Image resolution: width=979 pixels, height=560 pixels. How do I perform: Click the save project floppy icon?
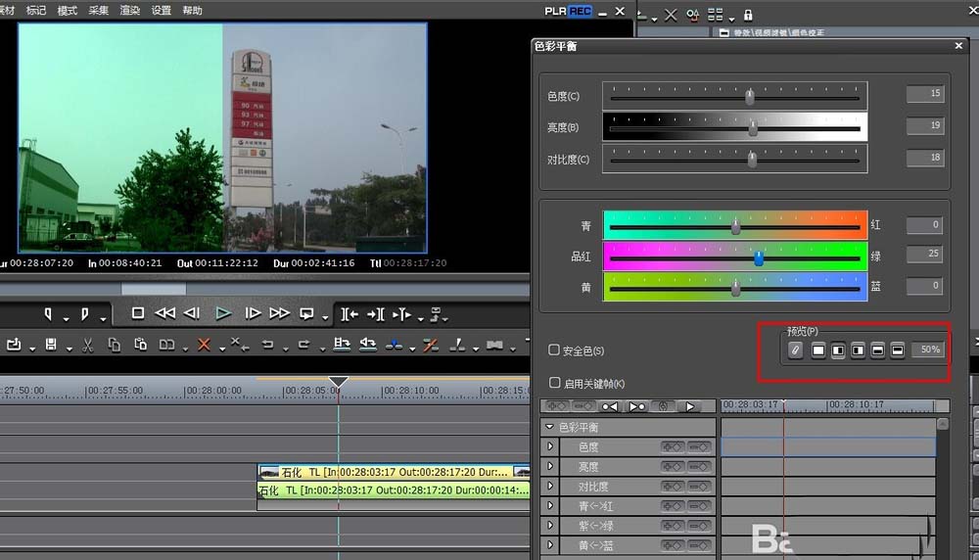click(x=50, y=345)
